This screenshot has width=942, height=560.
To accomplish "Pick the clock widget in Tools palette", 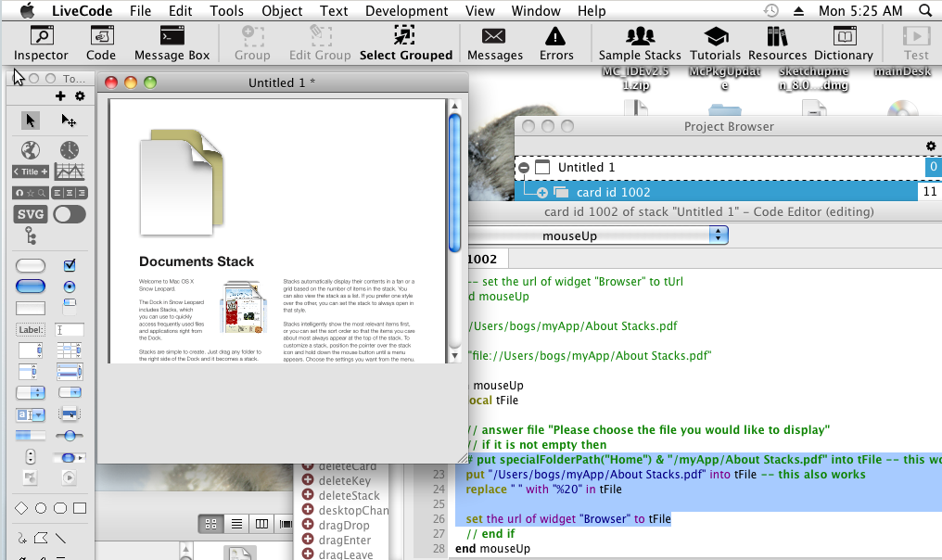I will pos(70,150).
